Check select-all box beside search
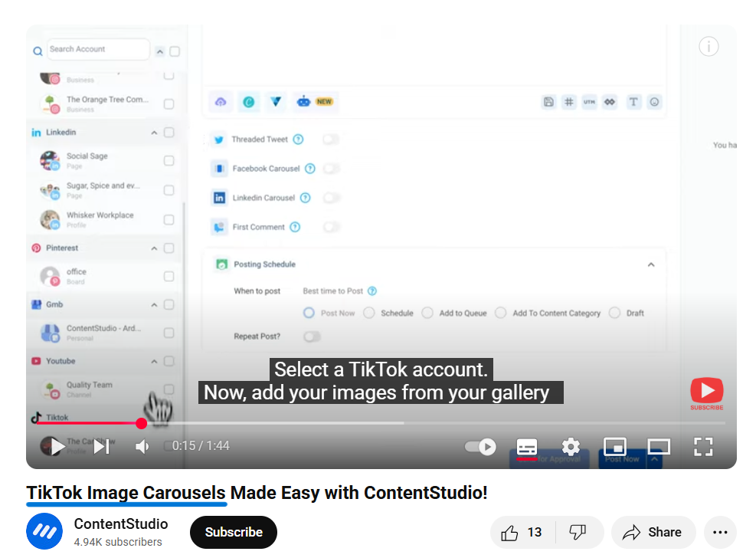Viewport: 756px width, 558px height. 175,51
